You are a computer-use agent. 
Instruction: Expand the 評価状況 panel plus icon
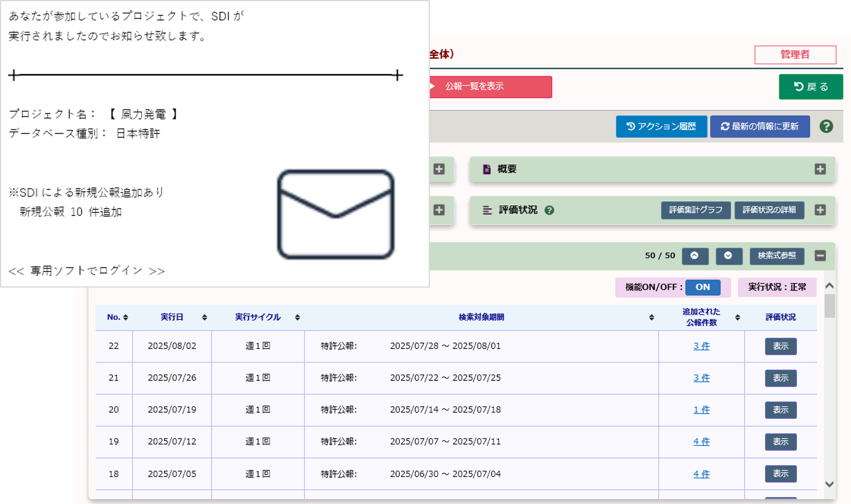pos(820,210)
